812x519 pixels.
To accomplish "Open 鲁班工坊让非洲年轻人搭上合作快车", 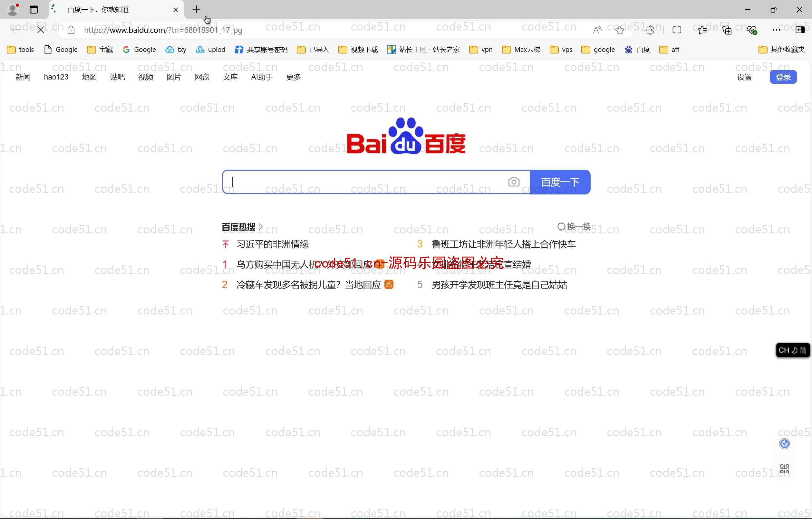I will (x=503, y=244).
